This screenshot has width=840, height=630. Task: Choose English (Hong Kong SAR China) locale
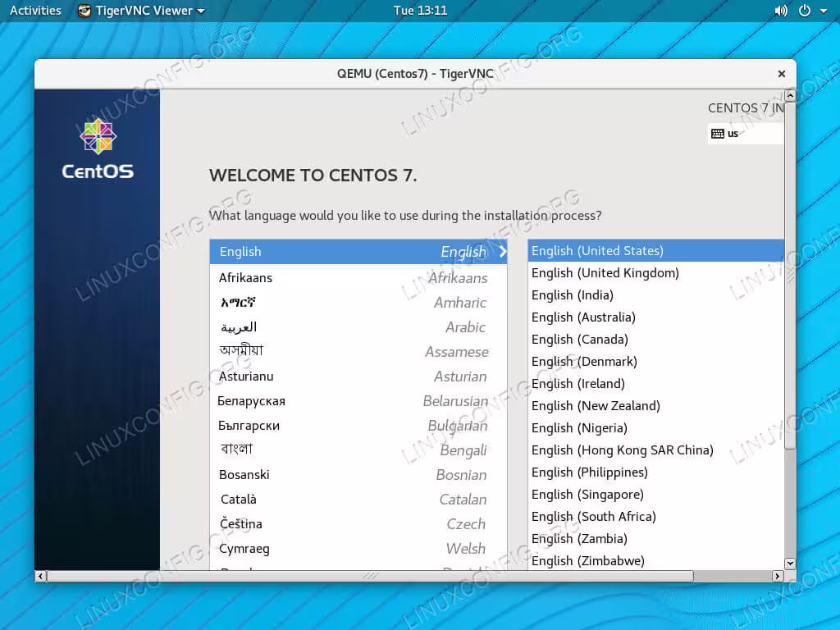pos(655,450)
